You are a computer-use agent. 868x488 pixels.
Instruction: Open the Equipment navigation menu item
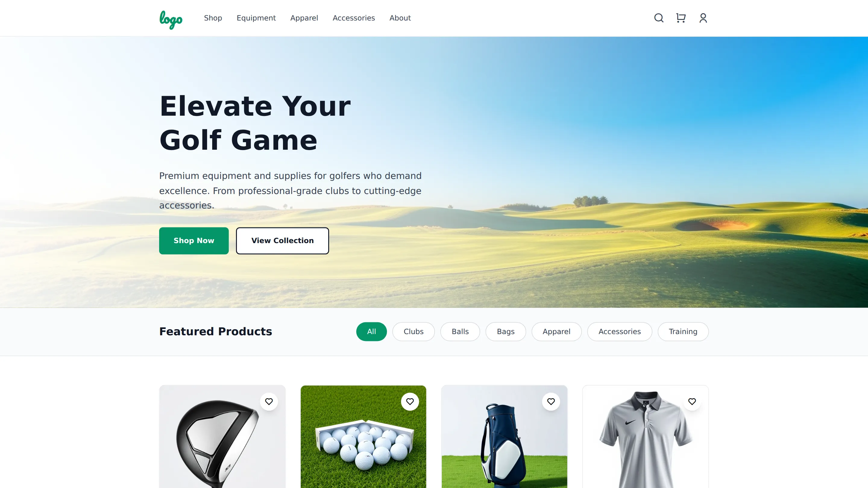click(256, 18)
